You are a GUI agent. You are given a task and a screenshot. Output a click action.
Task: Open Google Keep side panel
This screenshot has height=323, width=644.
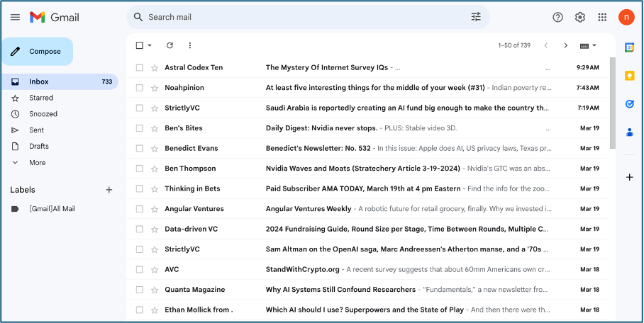point(629,76)
